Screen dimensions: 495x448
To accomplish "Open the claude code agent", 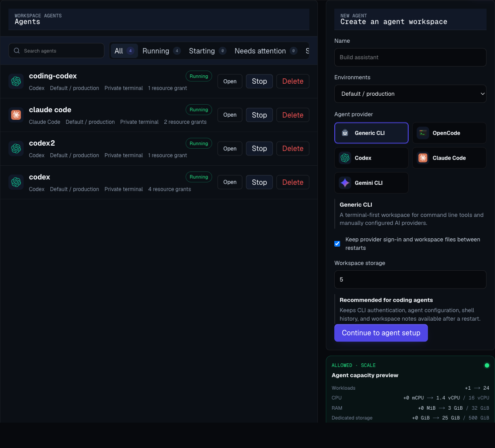I will pos(230,115).
